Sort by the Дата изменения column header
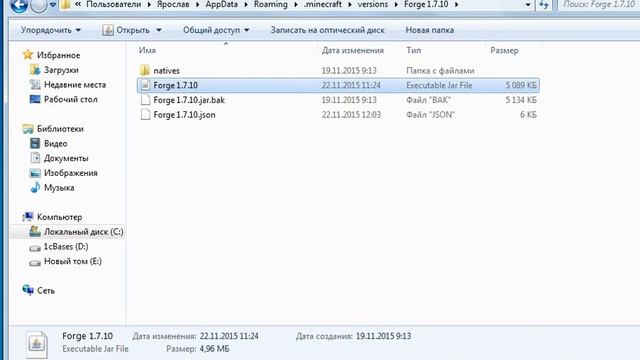 (x=353, y=50)
